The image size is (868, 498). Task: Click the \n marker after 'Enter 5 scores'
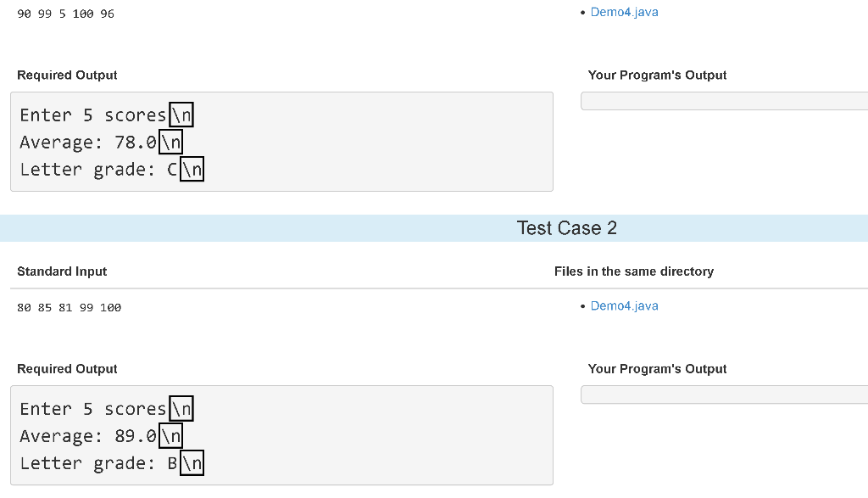[x=181, y=114]
